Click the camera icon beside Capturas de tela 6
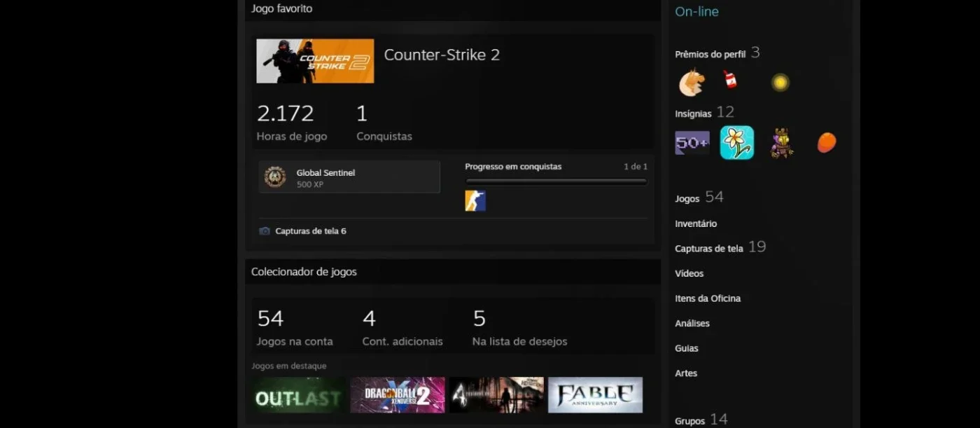 coord(265,231)
